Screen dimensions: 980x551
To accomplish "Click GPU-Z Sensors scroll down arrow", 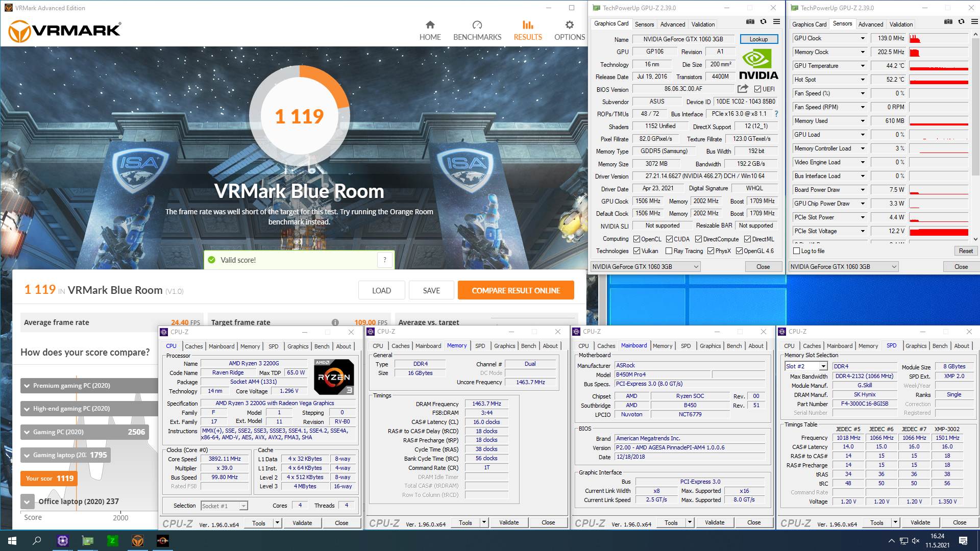I will (x=975, y=239).
